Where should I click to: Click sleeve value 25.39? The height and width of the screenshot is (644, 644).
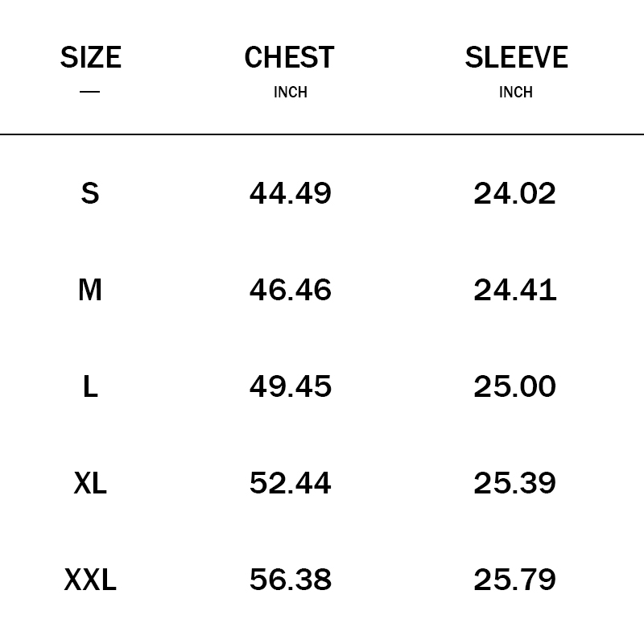pos(515,483)
